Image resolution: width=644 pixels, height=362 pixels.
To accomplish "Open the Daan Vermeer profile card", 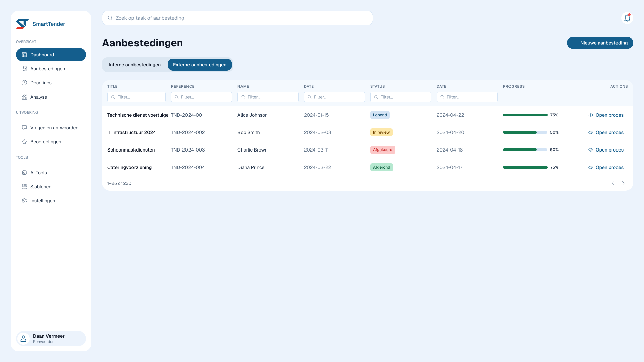I will click(x=51, y=339).
